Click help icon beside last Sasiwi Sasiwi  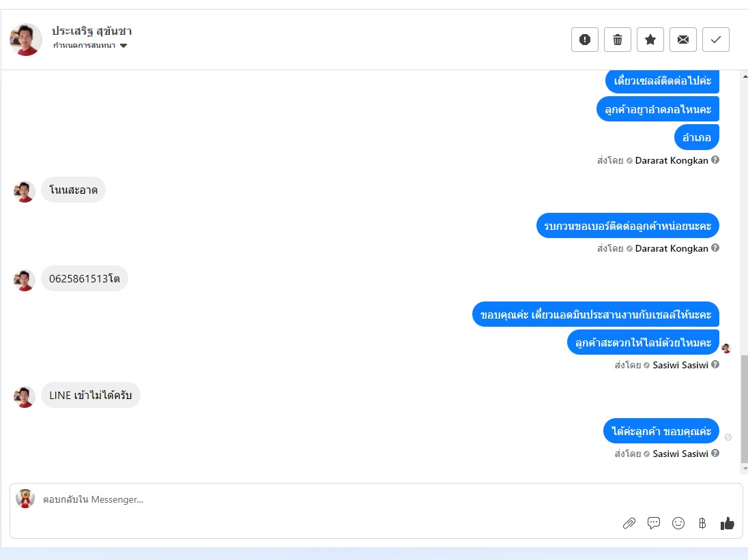(x=715, y=453)
